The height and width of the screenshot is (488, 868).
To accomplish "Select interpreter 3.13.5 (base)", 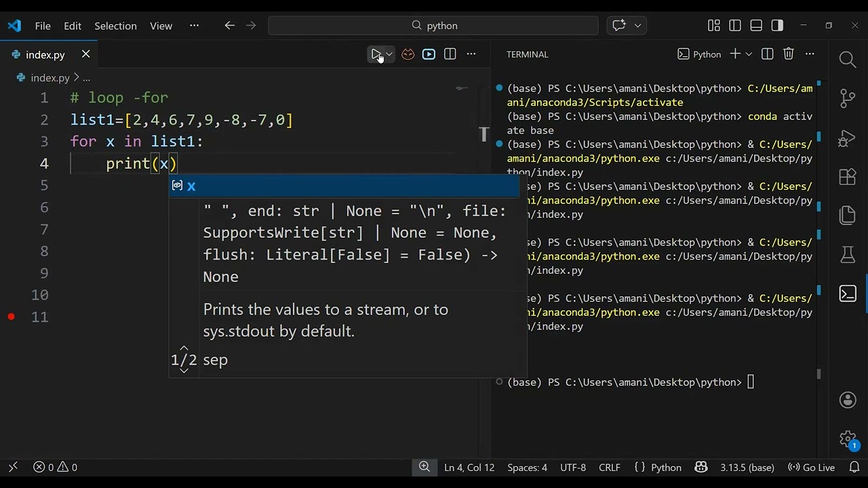I will (x=747, y=467).
